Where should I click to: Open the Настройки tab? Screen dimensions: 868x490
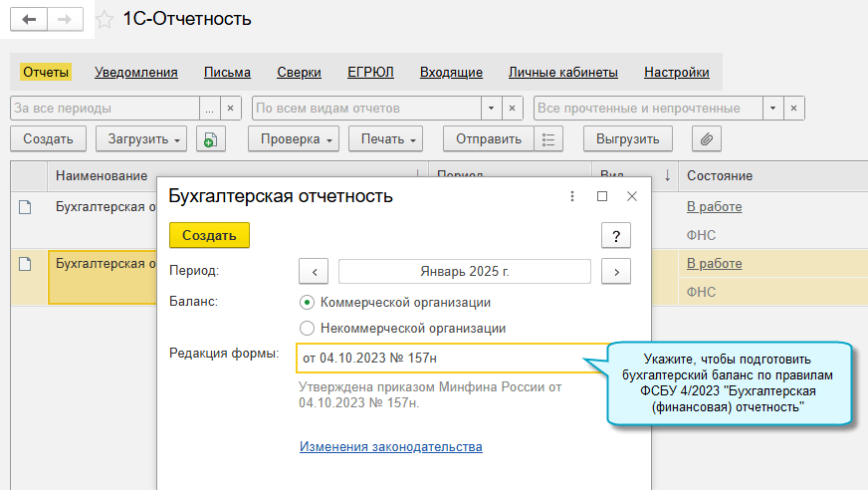(x=677, y=72)
